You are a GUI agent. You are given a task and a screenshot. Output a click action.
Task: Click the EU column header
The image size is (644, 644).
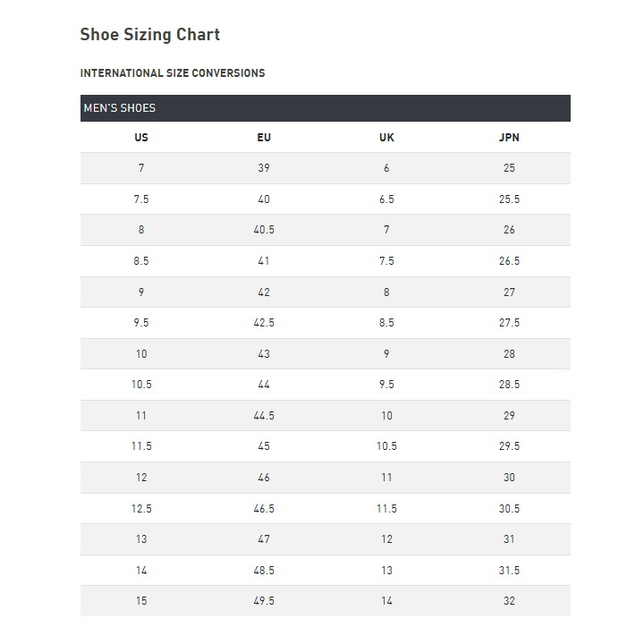[264, 137]
